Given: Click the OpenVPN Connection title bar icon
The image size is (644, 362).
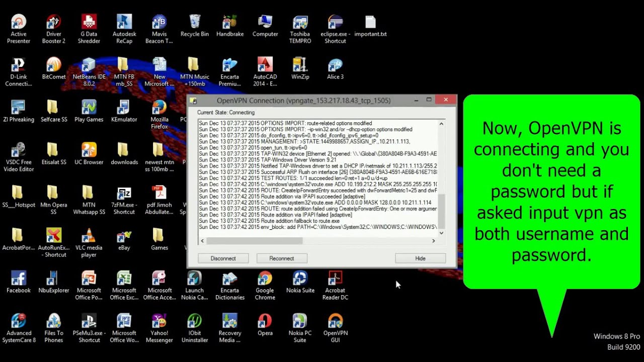Looking at the screenshot, I should [x=194, y=101].
